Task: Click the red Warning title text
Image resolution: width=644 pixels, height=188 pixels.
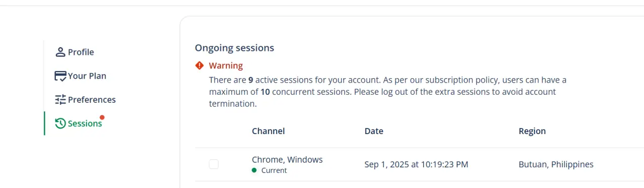Action: pos(226,66)
